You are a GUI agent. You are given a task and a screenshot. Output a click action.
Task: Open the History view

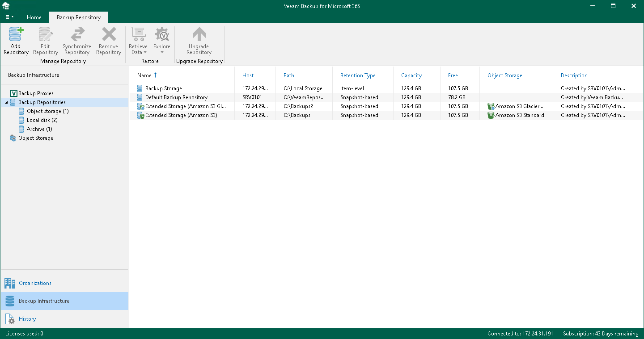(x=27, y=319)
